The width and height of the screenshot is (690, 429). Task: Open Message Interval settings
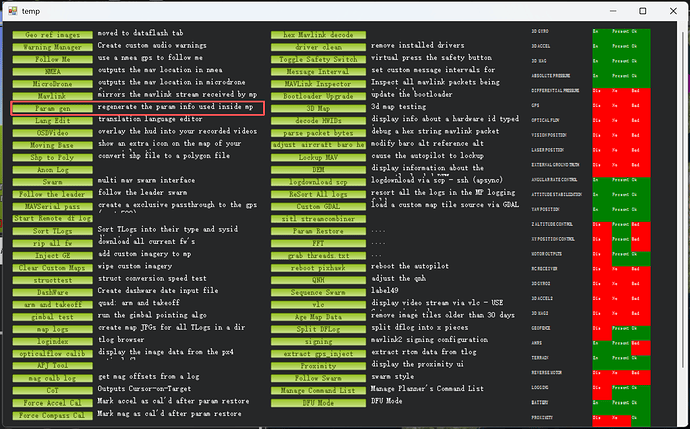click(318, 71)
